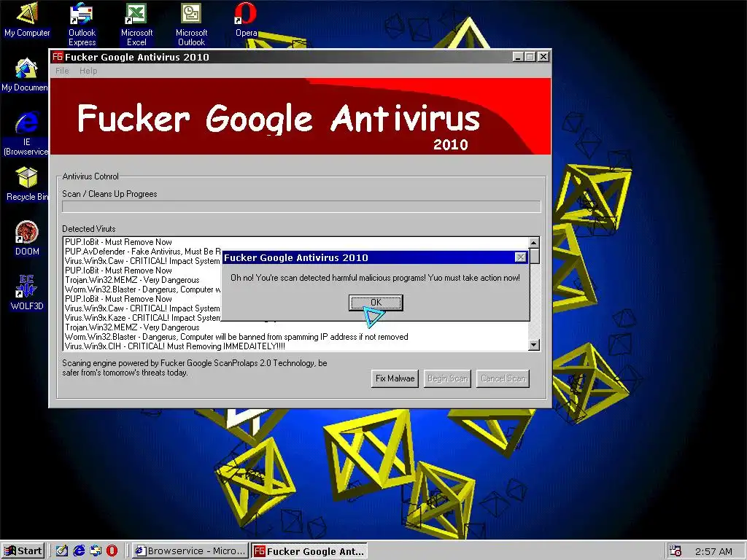The height and width of the screenshot is (560, 747).
Task: Click Fucker Google Antivirus taskbar button
Action: pyautogui.click(x=309, y=551)
